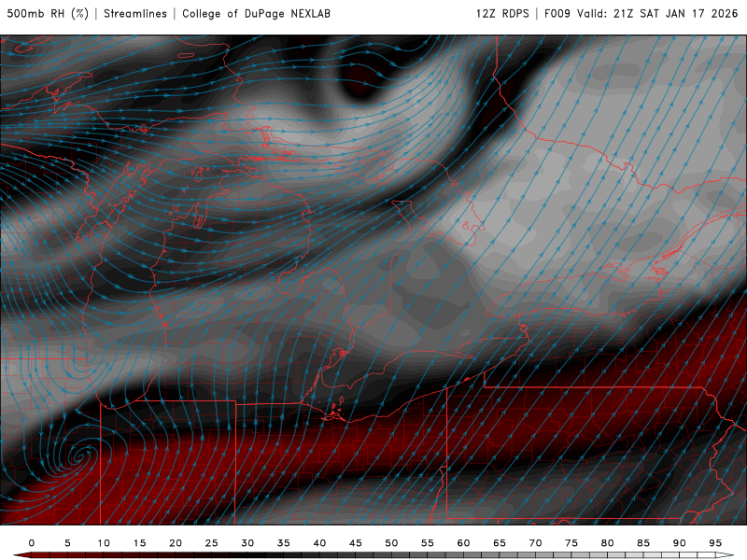Click 'College of DuPage NEXLAB' text

click(256, 14)
